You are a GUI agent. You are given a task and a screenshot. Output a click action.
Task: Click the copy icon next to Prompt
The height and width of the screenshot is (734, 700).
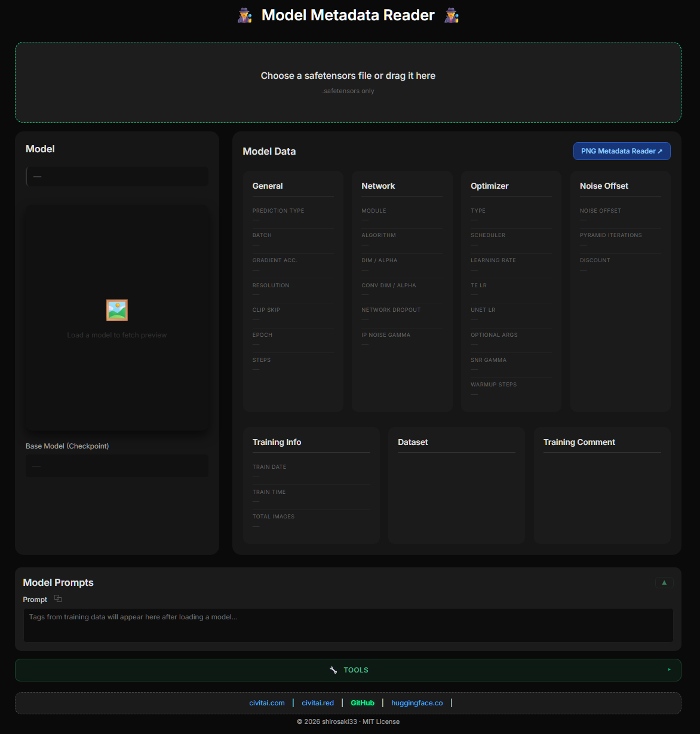pos(58,598)
